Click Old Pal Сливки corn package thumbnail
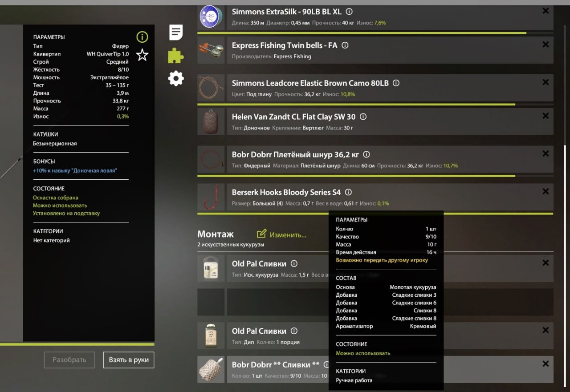570x392 pixels. (211, 268)
